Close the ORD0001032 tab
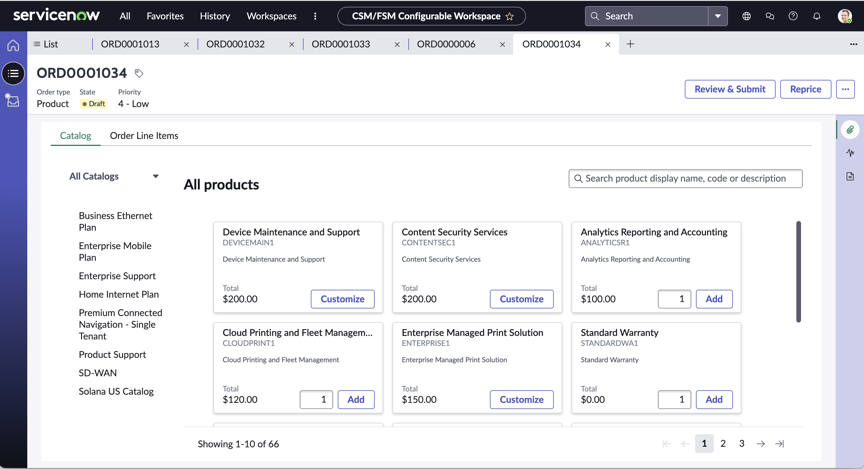The height and width of the screenshot is (469, 864). click(x=291, y=45)
